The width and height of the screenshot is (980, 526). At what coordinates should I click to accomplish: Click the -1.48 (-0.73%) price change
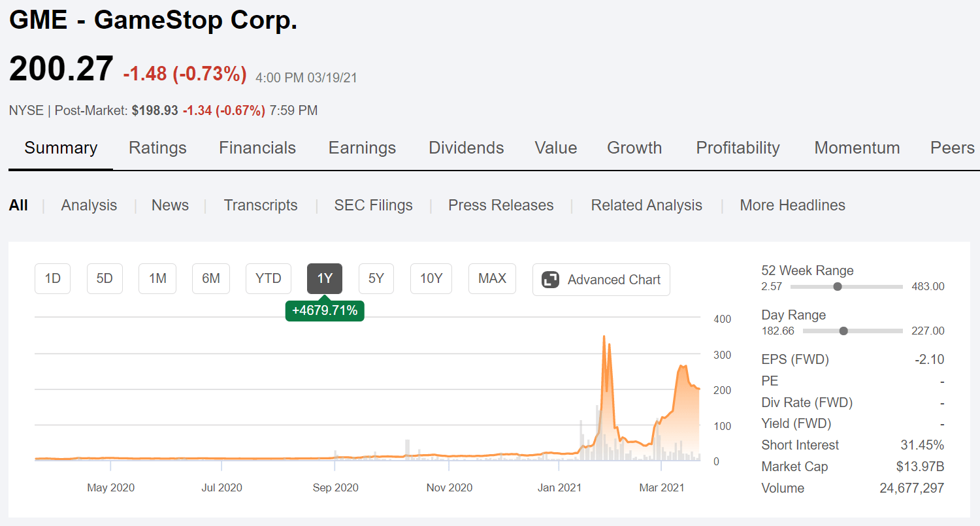[185, 74]
